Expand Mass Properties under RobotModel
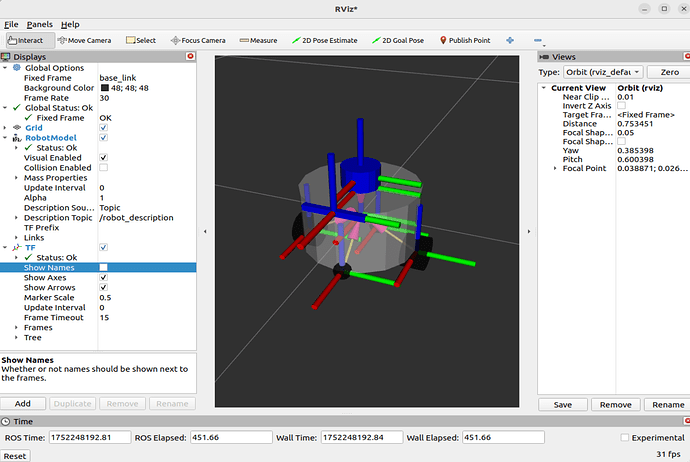Viewport: 690px width, 462px height. 16,178
